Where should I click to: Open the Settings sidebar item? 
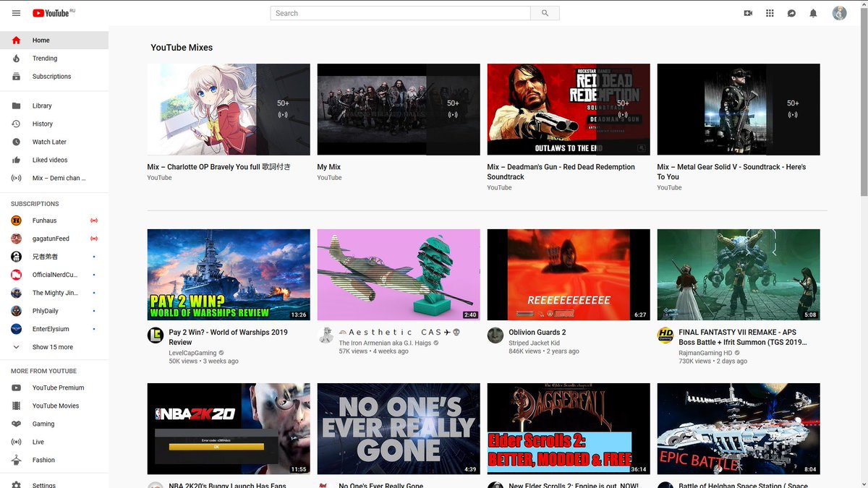[x=54, y=484]
